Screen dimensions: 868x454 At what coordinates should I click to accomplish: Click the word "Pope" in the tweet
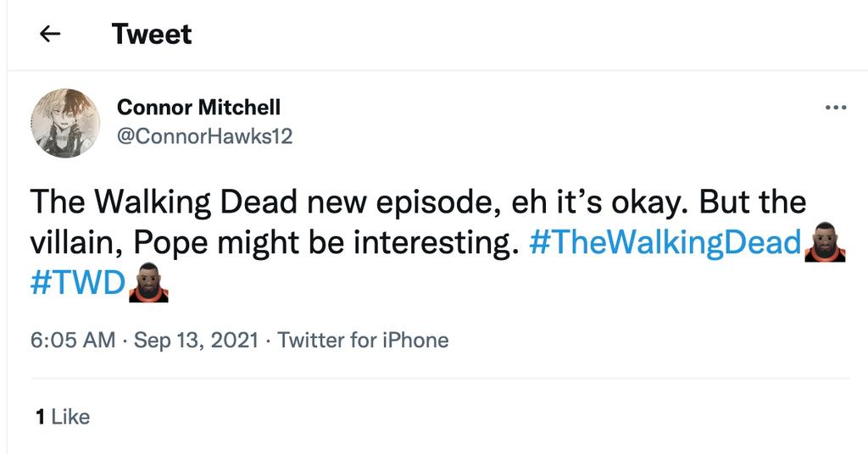[x=173, y=243]
